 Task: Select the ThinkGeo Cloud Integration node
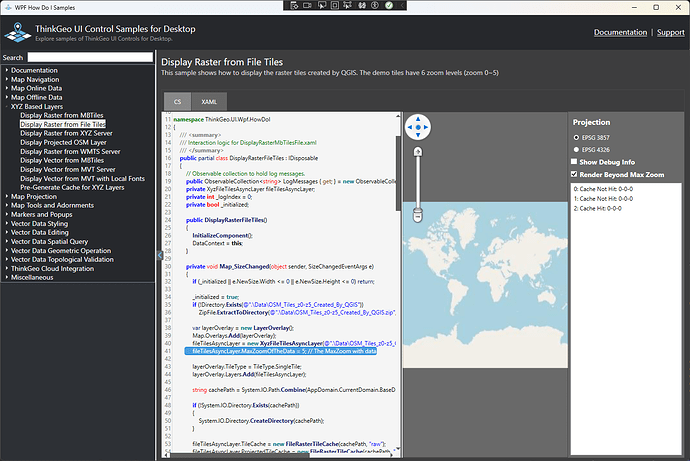52,268
